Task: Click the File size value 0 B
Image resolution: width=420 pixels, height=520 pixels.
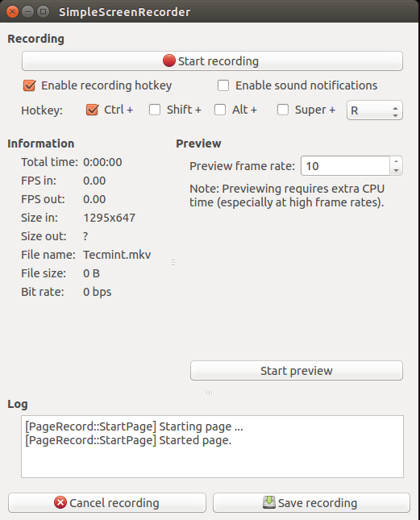Action: (91, 273)
